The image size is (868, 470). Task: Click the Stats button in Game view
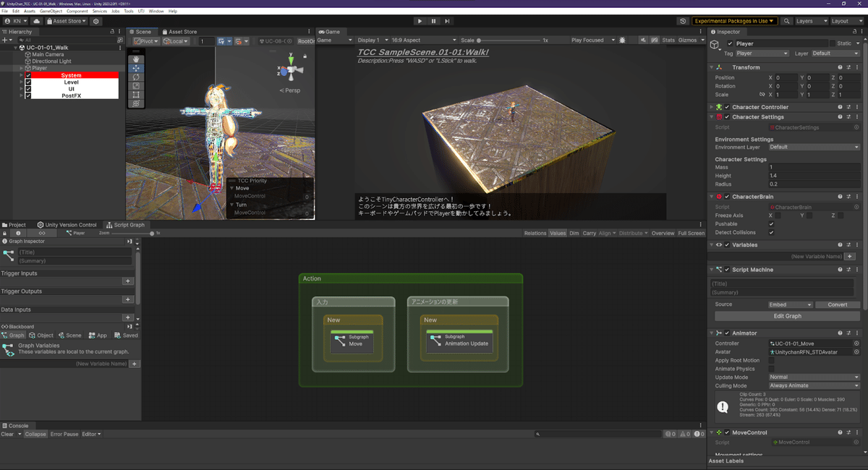[668, 40]
